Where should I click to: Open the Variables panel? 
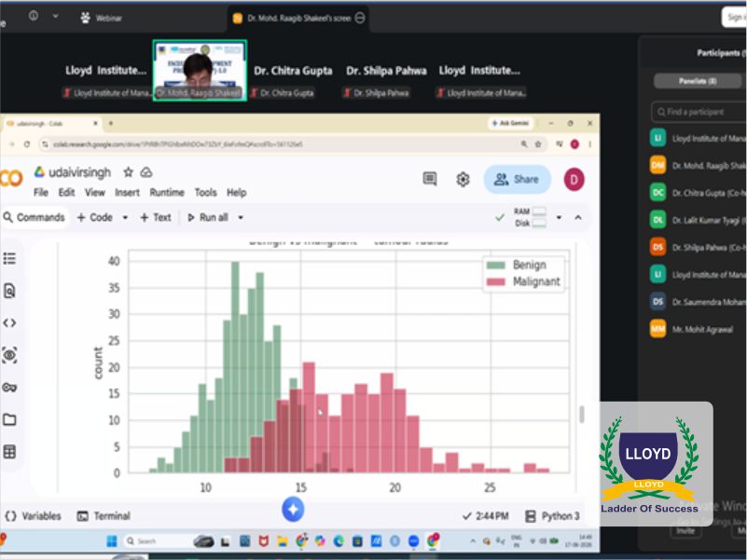pyautogui.click(x=34, y=516)
